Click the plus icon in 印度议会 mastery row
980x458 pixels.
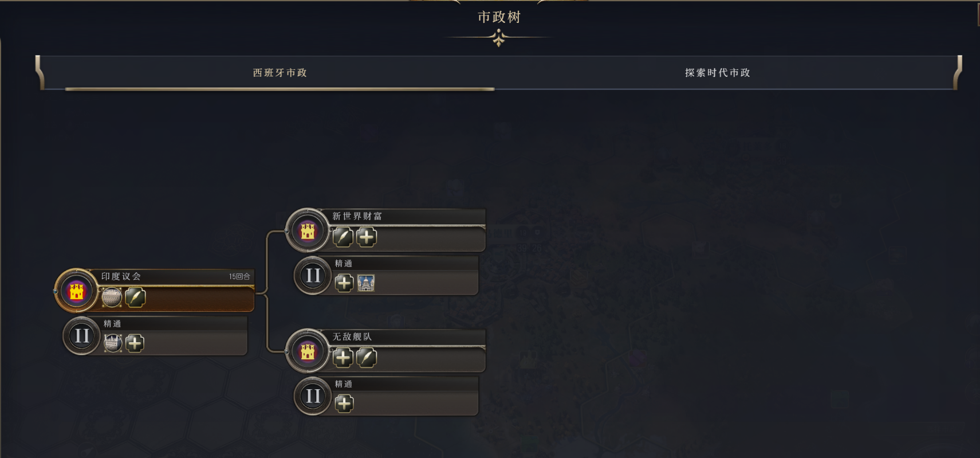click(135, 343)
